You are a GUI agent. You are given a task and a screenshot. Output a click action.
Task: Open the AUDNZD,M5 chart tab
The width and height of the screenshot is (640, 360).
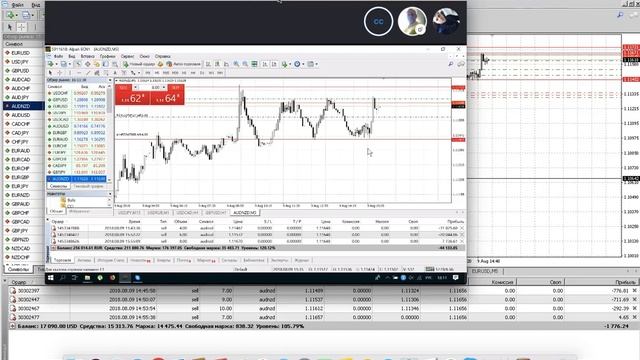tap(245, 213)
